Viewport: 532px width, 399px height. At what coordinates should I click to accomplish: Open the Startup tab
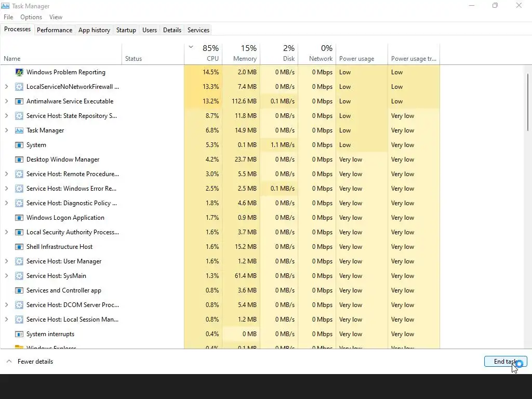coord(126,30)
